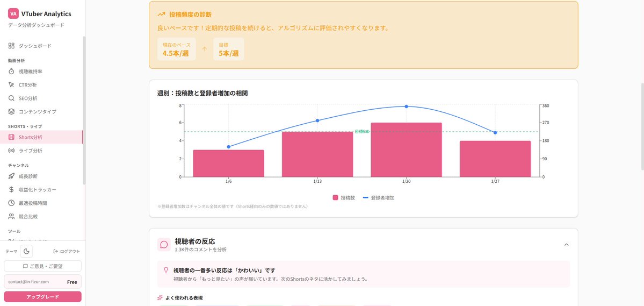Collapse the 視聴者の反応 section chevron
644x306 pixels.
point(566,245)
